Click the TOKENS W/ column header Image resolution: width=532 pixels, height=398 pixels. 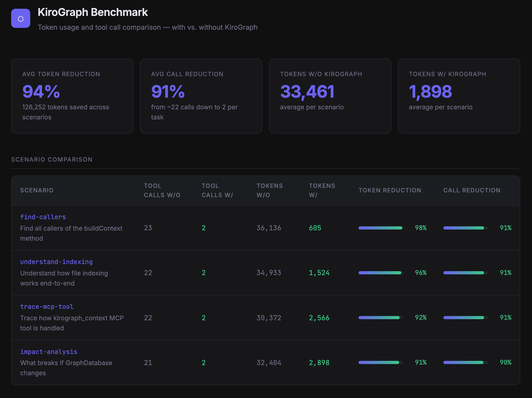coord(322,190)
